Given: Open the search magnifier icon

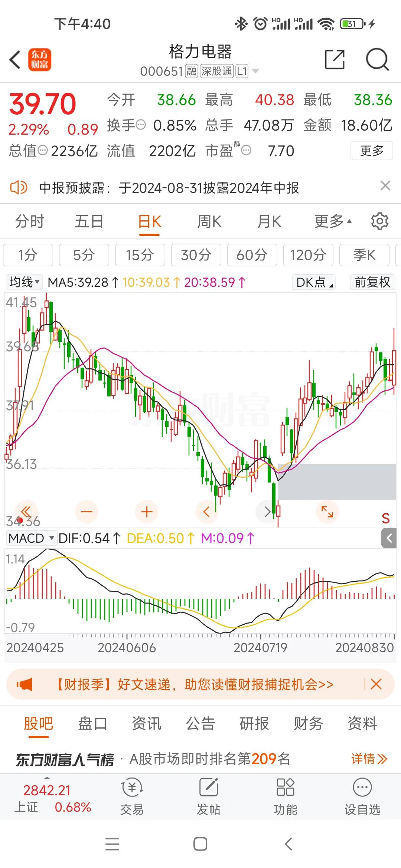Looking at the screenshot, I should (x=377, y=59).
